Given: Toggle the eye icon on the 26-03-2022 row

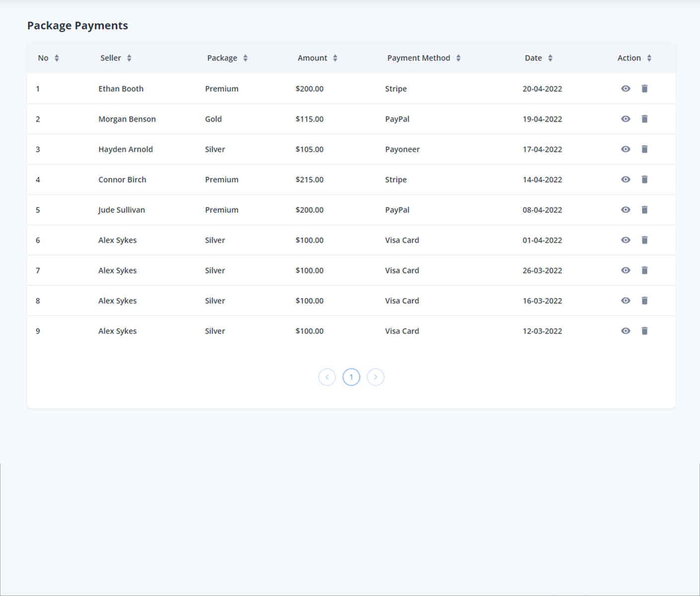Looking at the screenshot, I should click(626, 270).
